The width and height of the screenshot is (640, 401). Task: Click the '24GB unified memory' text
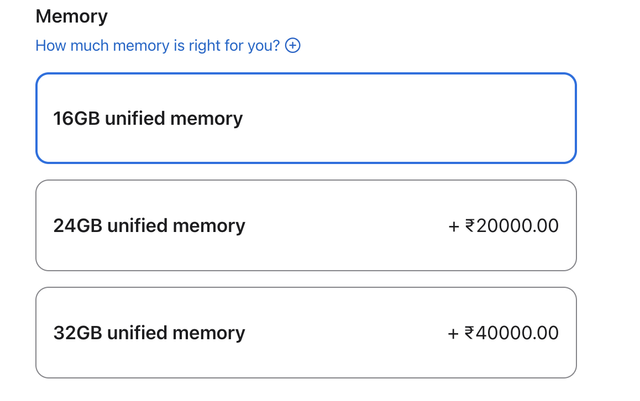tap(149, 225)
